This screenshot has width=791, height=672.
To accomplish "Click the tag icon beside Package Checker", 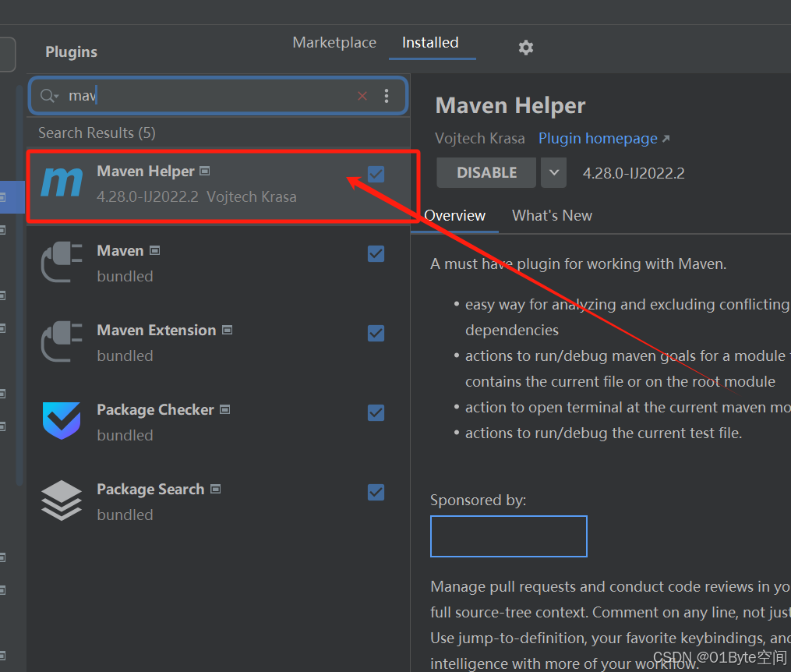I will 225,409.
